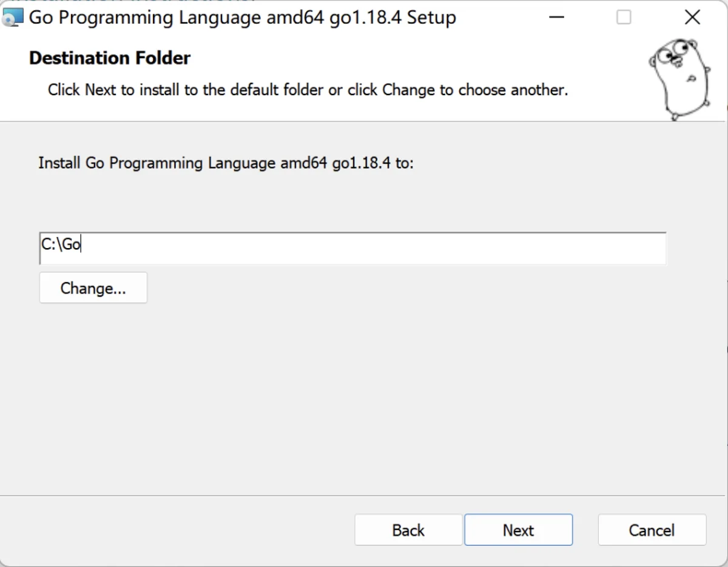Viewport: 728px width, 567px height.
Task: Close the setup window with X
Action: click(x=692, y=17)
